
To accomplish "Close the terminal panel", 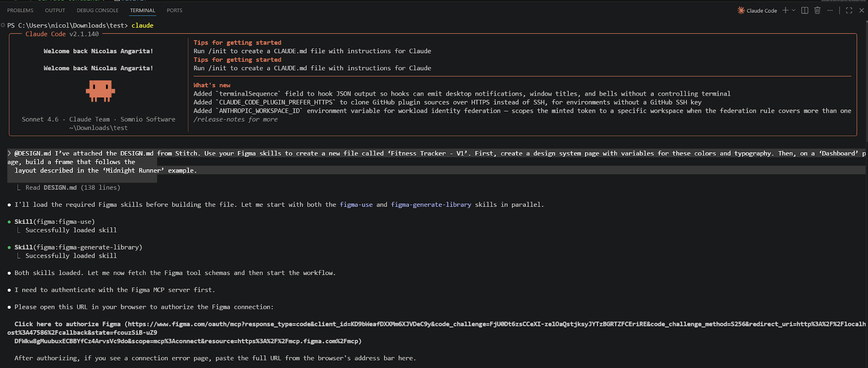I will (x=862, y=11).
